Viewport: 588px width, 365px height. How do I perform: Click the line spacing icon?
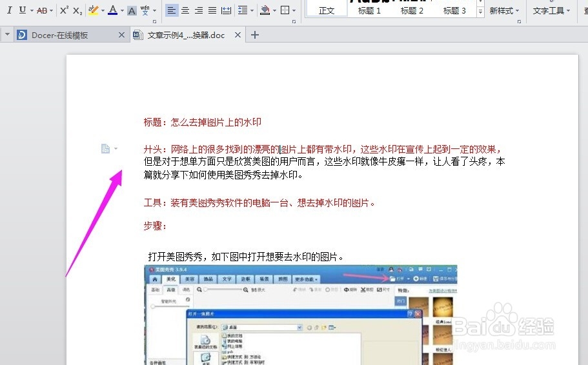[243, 10]
